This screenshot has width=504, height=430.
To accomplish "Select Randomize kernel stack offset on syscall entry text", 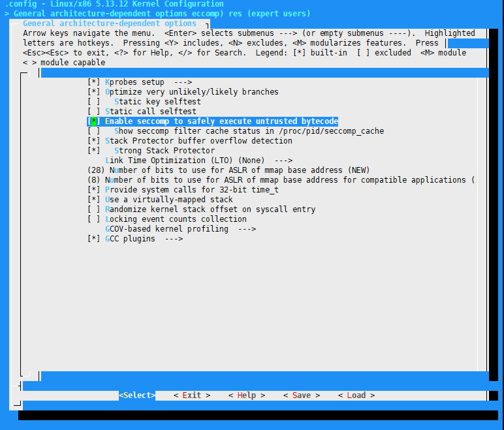I will tap(210, 209).
